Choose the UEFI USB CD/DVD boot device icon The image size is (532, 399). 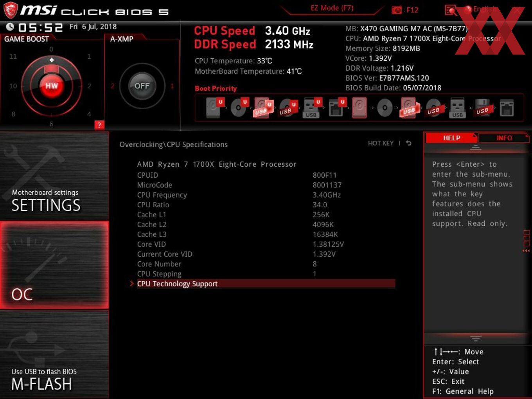288,108
